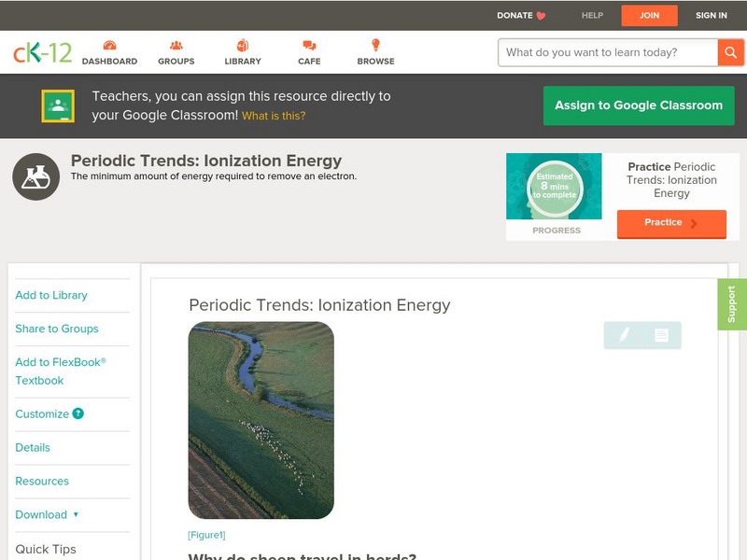Open the Browse lightbulb icon
The image size is (747, 560).
point(376,45)
